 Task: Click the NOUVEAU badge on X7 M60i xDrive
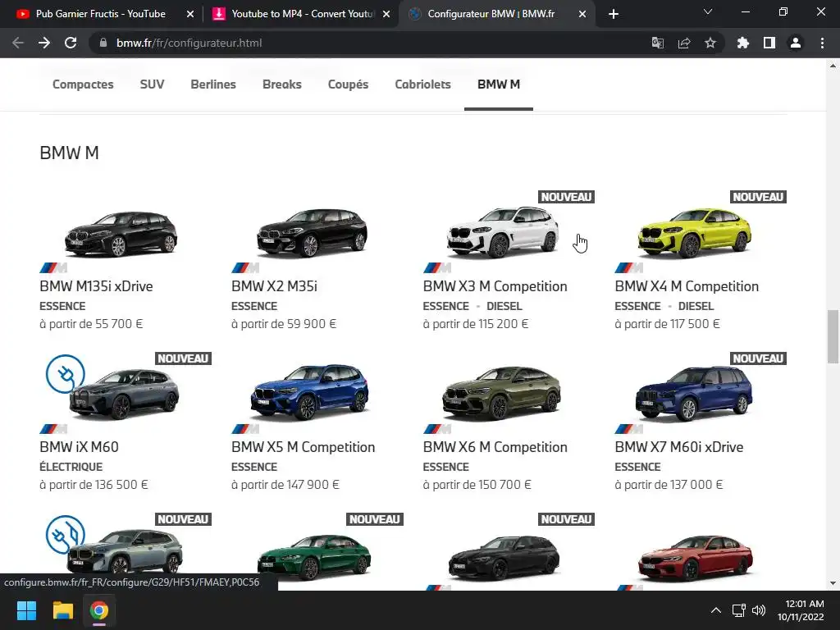coord(758,358)
